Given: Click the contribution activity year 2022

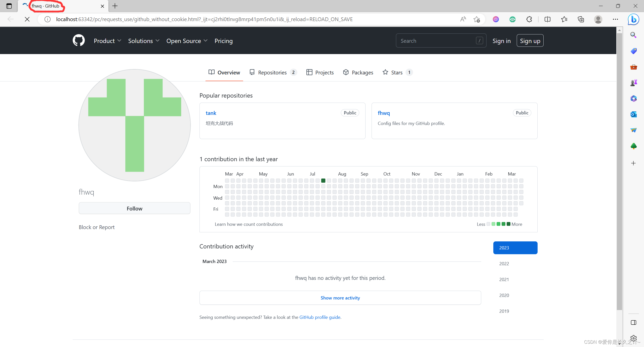Looking at the screenshot, I should coord(504,263).
